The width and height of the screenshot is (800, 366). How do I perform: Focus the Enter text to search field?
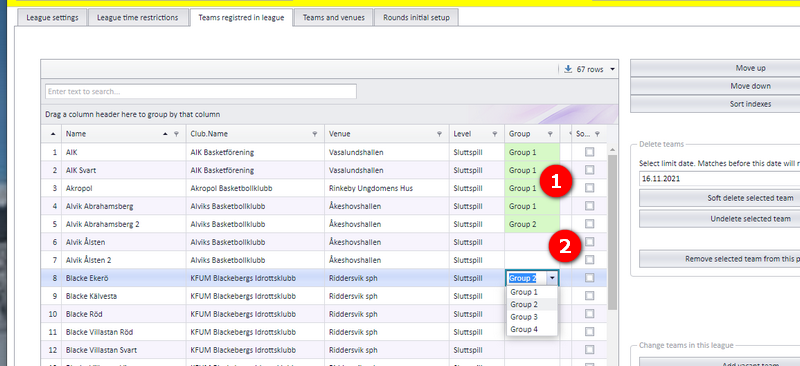click(x=201, y=91)
